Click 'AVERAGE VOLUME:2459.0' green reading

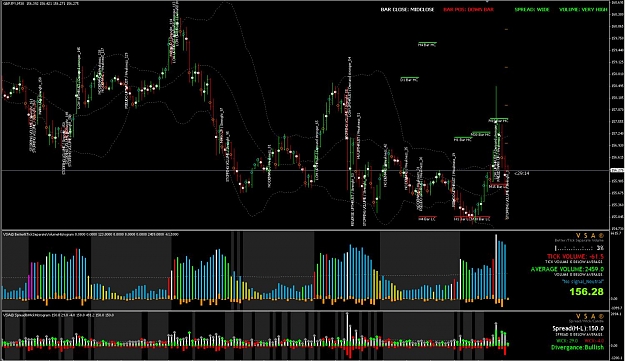click(567, 269)
